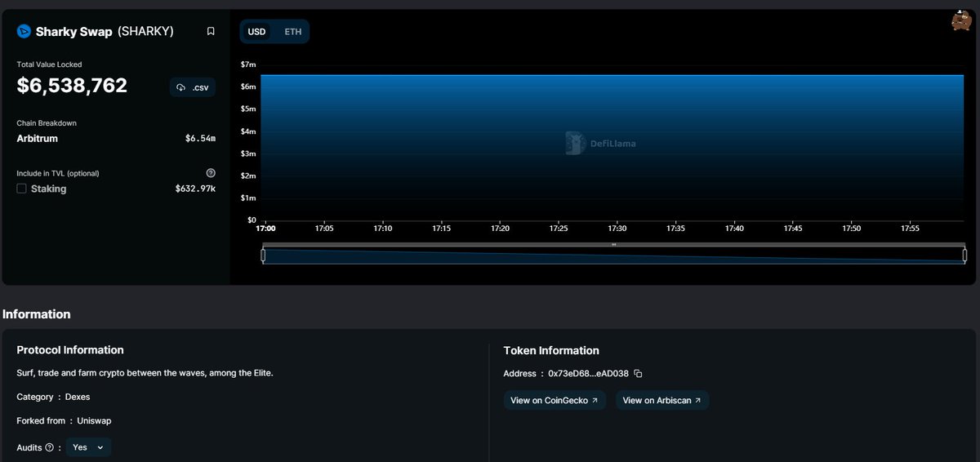Click the Protocol Information heading

tap(70, 350)
